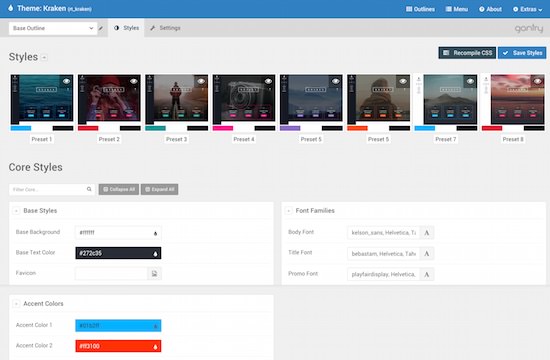
Task: Preview Preset 8 with the eye icon
Action: point(538,81)
